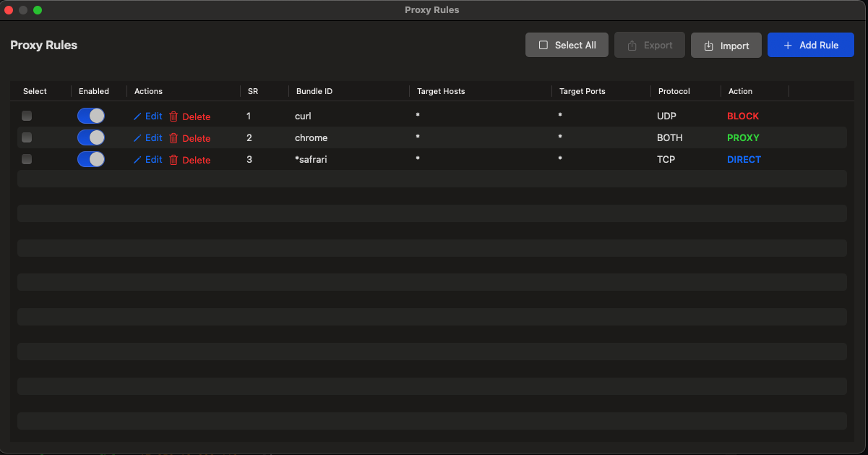Disable the chrome rule toggle
Viewport: 868px width, 455px height.
[x=91, y=137]
